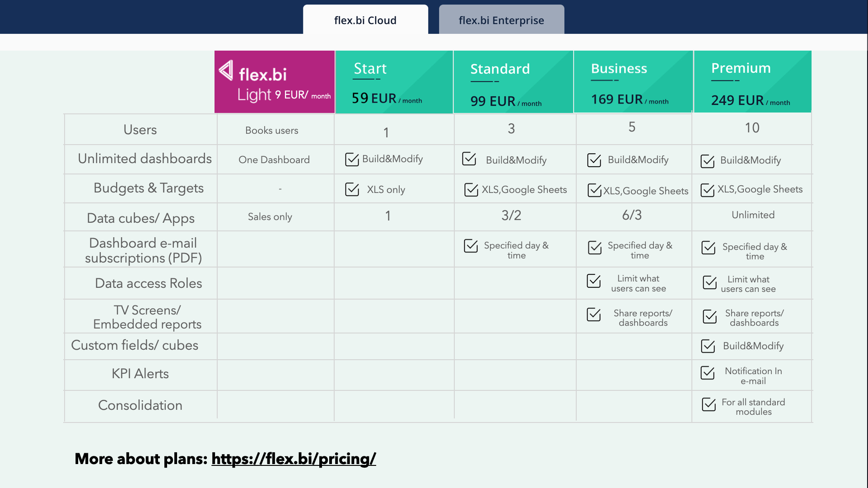The width and height of the screenshot is (868, 488).
Task: Select the Standard 99 EUR plan header
Action: click(513, 82)
